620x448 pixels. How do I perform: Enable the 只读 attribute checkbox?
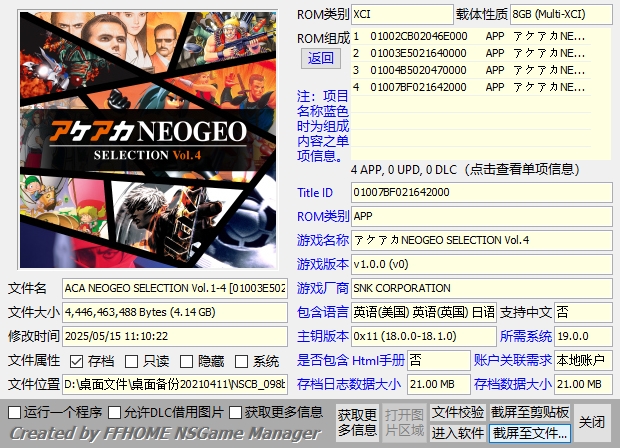point(132,361)
